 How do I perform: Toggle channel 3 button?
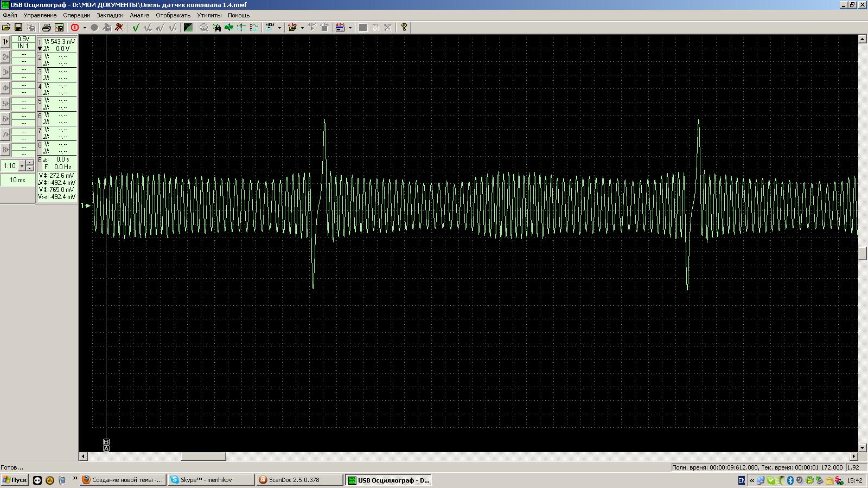[5, 73]
